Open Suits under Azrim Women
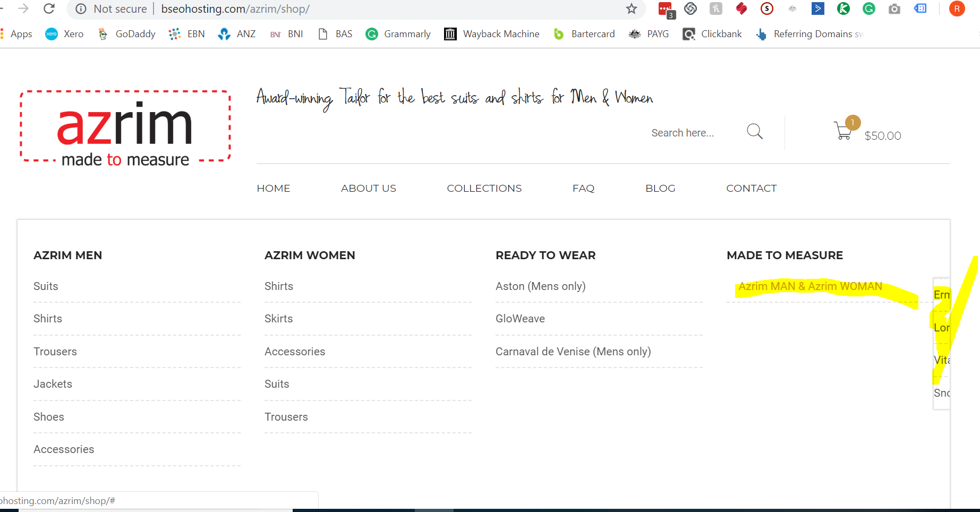Viewport: 980px width, 512px height. point(277,384)
